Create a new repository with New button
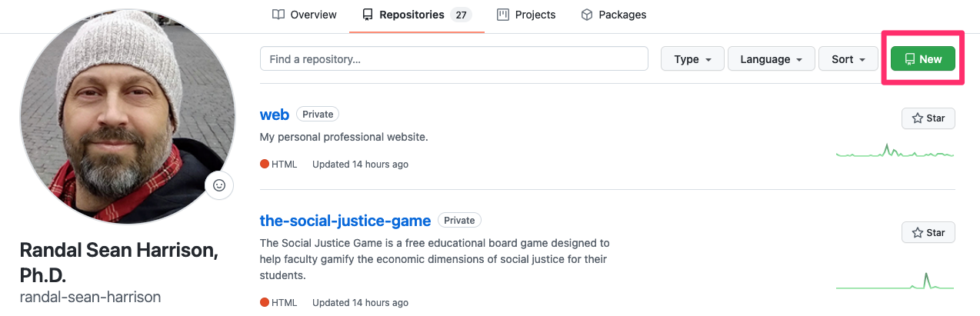The height and width of the screenshot is (316, 980). 922,59
